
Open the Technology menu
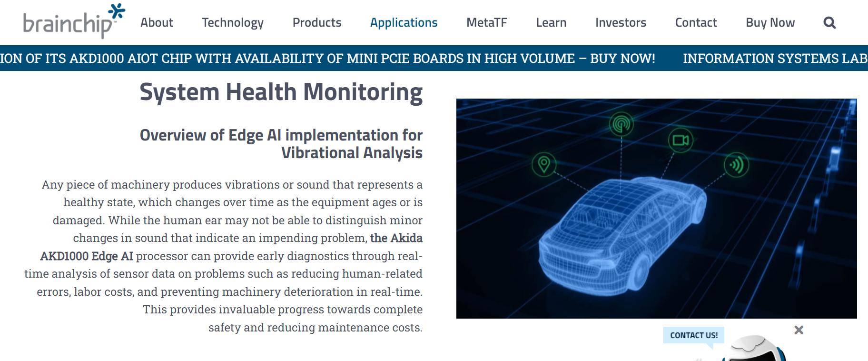[x=232, y=23]
